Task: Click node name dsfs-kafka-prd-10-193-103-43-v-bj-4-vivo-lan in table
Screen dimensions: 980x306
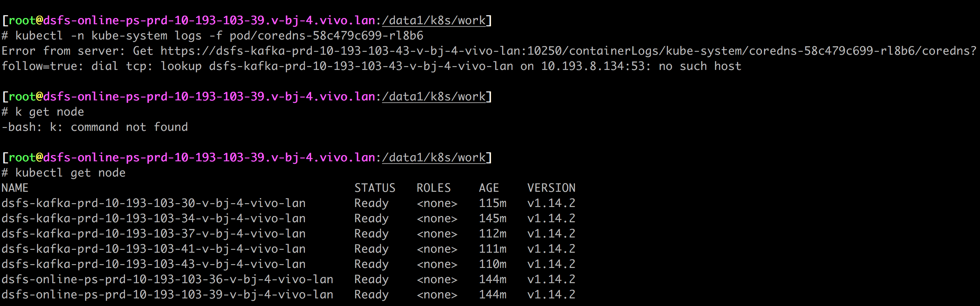Action: (x=153, y=264)
